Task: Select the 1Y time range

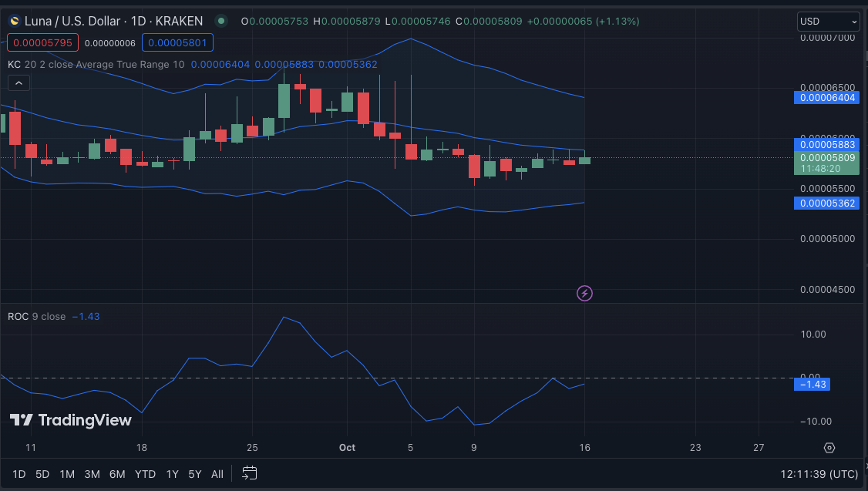Action: (x=172, y=474)
